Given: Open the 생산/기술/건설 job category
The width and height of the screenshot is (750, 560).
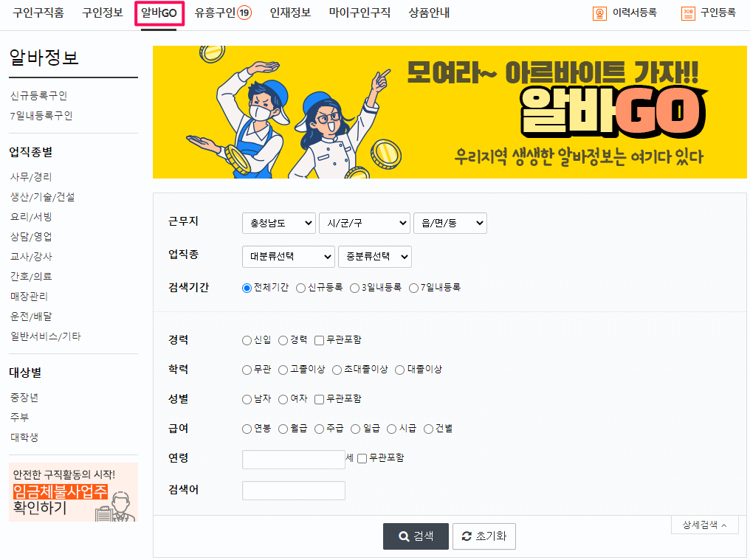Looking at the screenshot, I should pyautogui.click(x=43, y=197).
